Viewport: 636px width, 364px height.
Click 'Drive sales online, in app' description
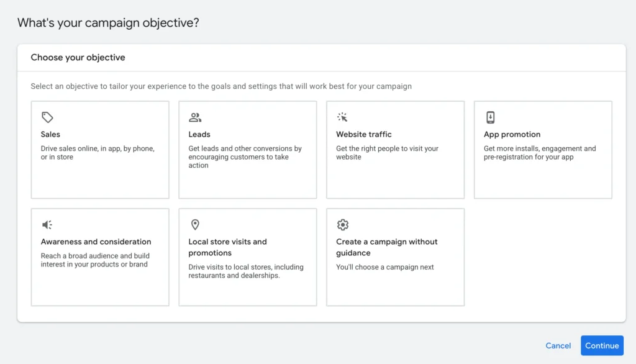[98, 153]
